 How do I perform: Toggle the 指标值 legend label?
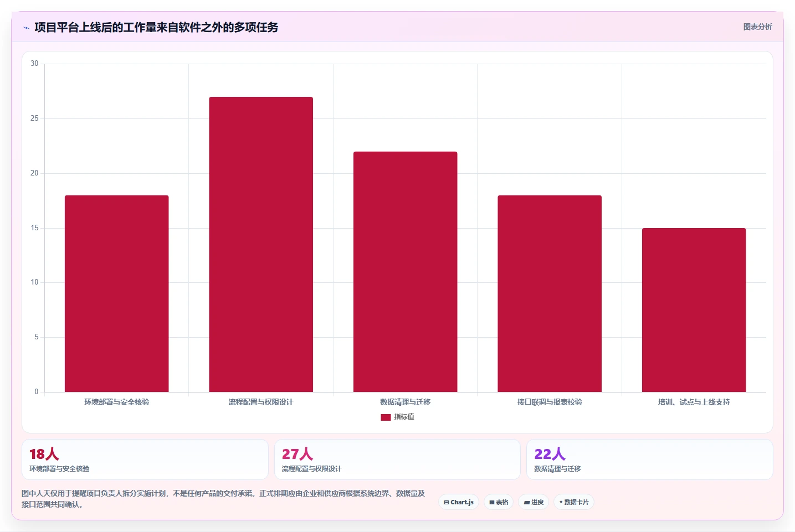pyautogui.click(x=404, y=417)
